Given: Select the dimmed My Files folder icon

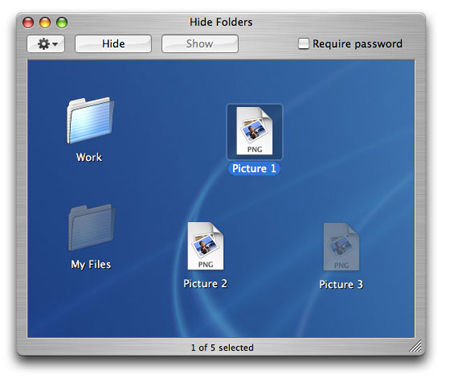Looking at the screenshot, I should pyautogui.click(x=92, y=227).
